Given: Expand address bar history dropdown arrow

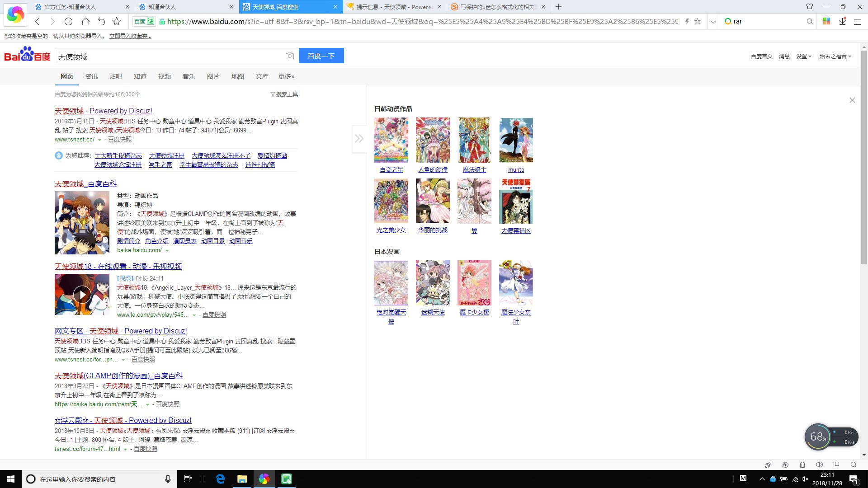Looking at the screenshot, I should 713,21.
